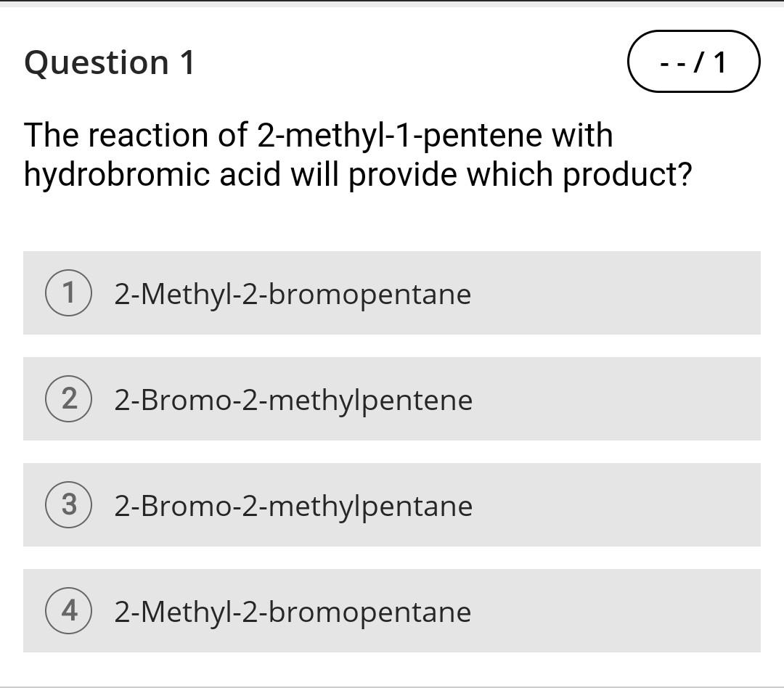Select the last answer choice row
The height and width of the screenshot is (688, 784).
392,612
